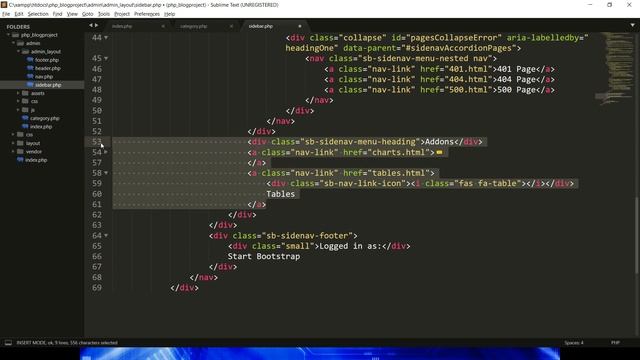
Task: Unfold code at line 54 gutter arrow
Action: coord(106,152)
